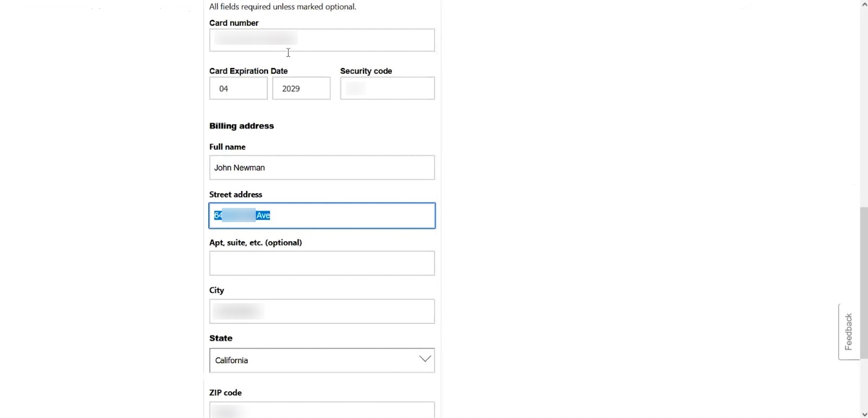Screen dimensions: 868x418
Task: Focus the Apt, suite, etc. optional field
Action: [x=322, y=264]
